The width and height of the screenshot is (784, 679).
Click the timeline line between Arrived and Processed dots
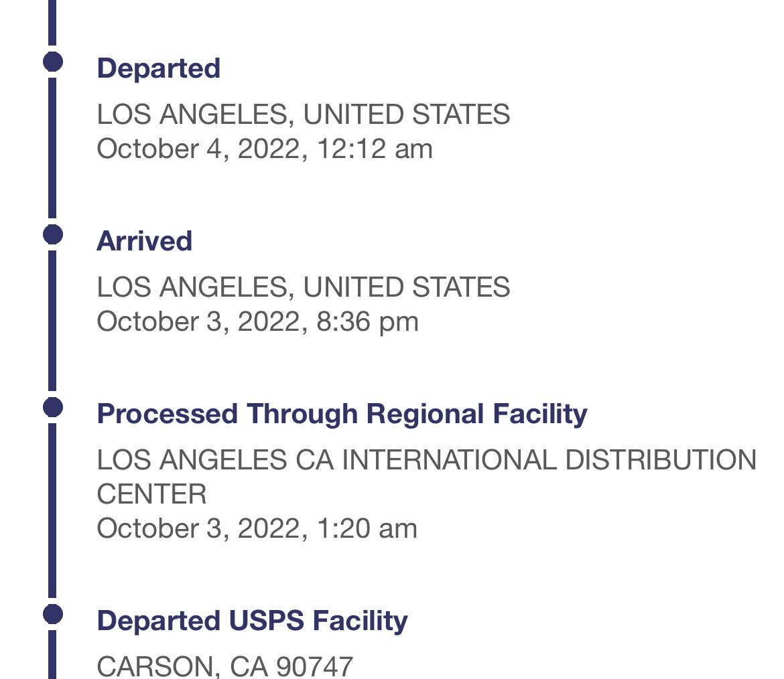(52, 320)
